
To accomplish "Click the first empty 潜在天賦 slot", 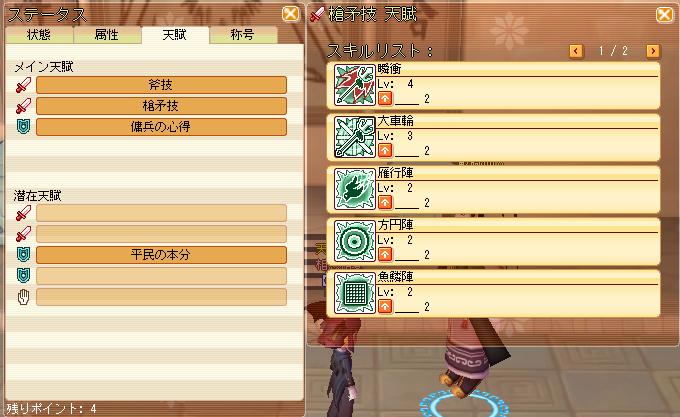I will click(x=161, y=213).
